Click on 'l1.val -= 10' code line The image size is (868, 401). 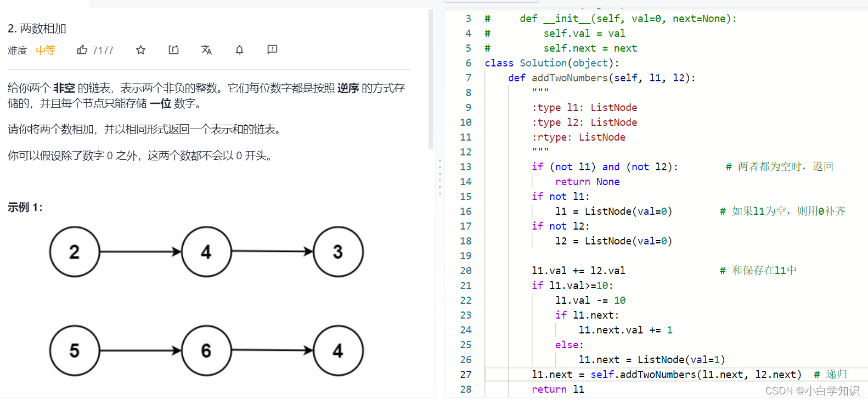(x=590, y=300)
